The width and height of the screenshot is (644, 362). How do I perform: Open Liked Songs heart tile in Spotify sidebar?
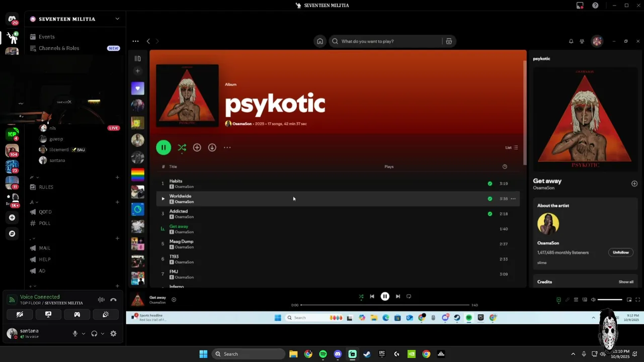(x=137, y=88)
